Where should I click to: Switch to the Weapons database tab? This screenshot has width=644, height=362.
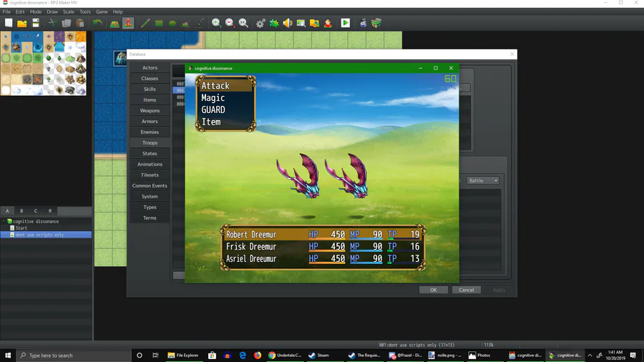[x=150, y=111]
